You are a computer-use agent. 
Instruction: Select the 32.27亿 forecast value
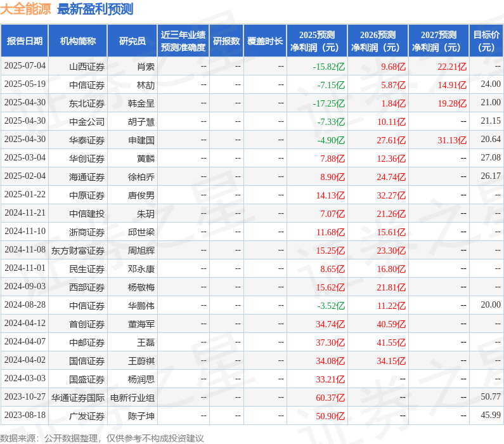(x=391, y=195)
